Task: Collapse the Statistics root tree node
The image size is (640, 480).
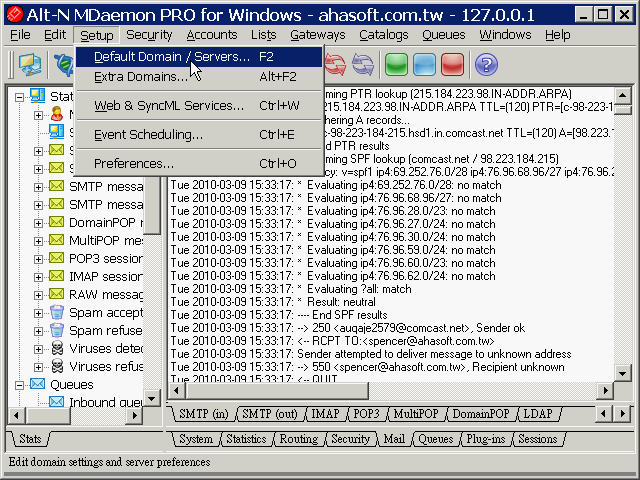Action: pyautogui.click(x=19, y=97)
